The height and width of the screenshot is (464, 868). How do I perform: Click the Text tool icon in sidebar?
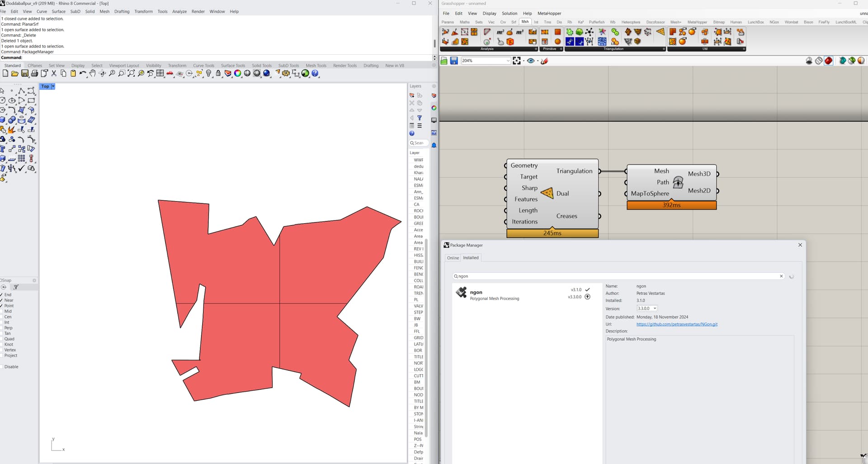(3, 149)
